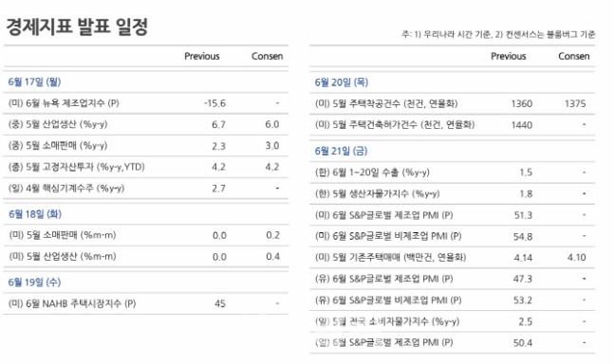Click the 경제지표 발표 일정 title

click(77, 27)
